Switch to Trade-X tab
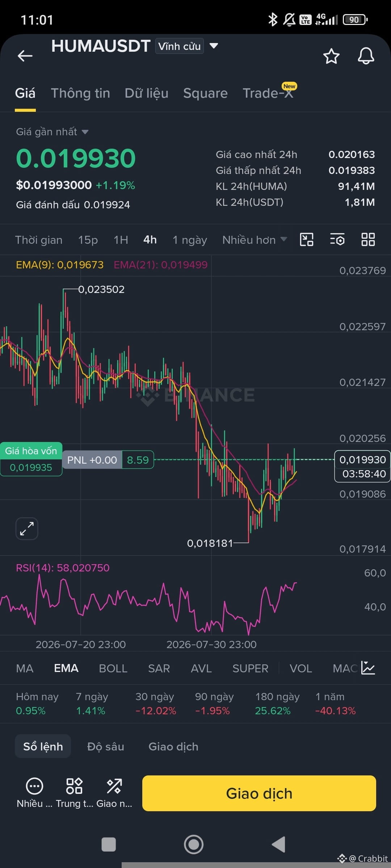 [268, 93]
